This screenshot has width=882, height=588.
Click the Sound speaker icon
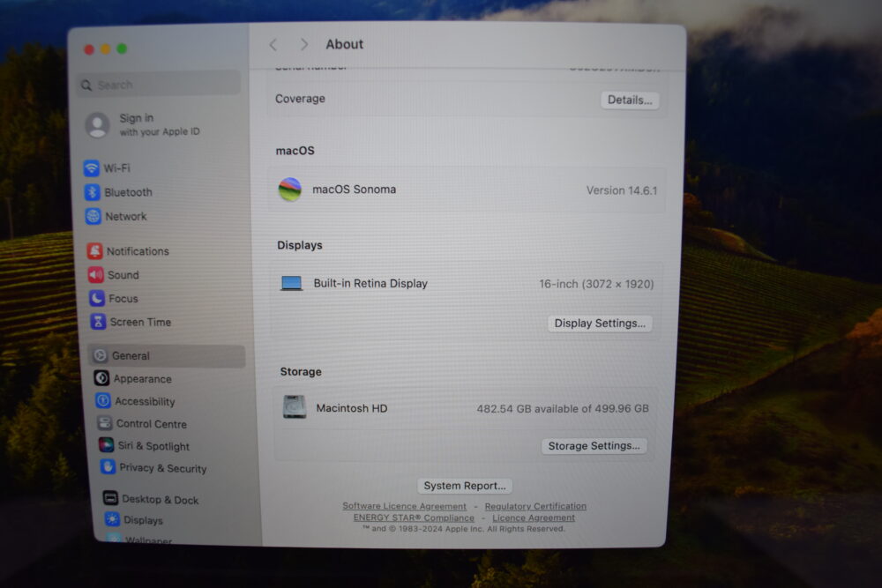coord(96,275)
